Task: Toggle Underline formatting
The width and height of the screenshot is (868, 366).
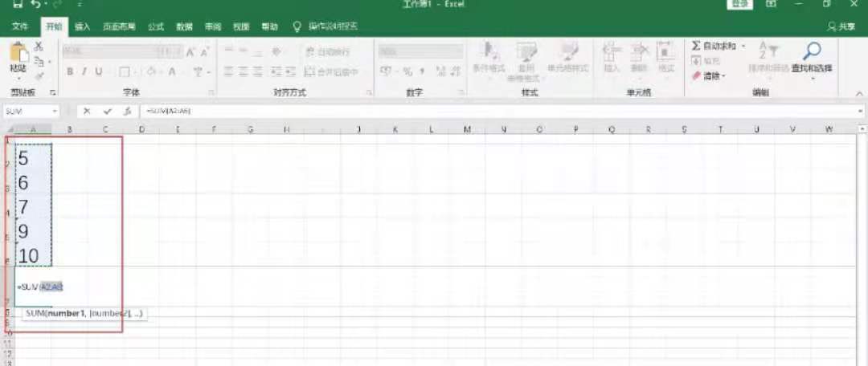Action: click(99, 71)
